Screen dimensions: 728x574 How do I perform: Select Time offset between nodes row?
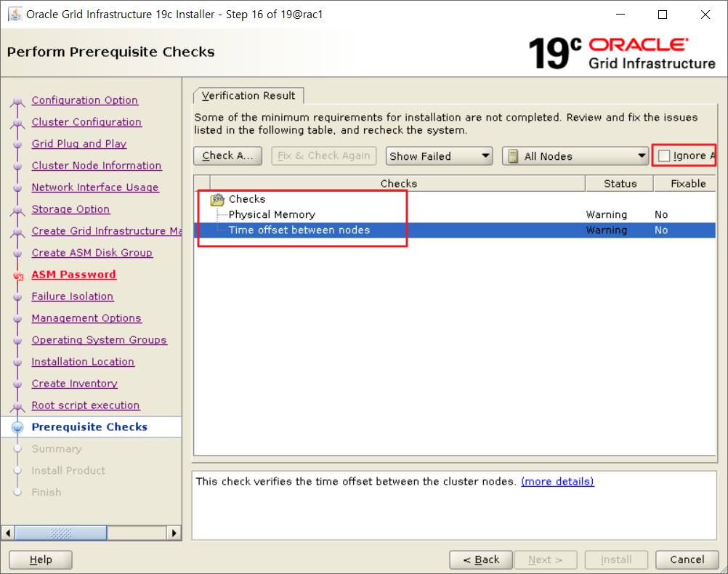[455, 230]
